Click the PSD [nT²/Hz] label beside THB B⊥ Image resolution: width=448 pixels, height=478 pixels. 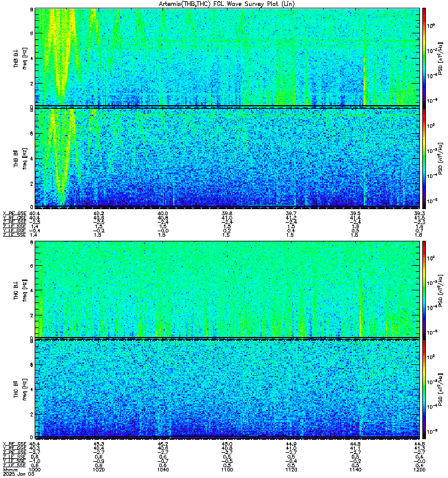click(x=440, y=59)
